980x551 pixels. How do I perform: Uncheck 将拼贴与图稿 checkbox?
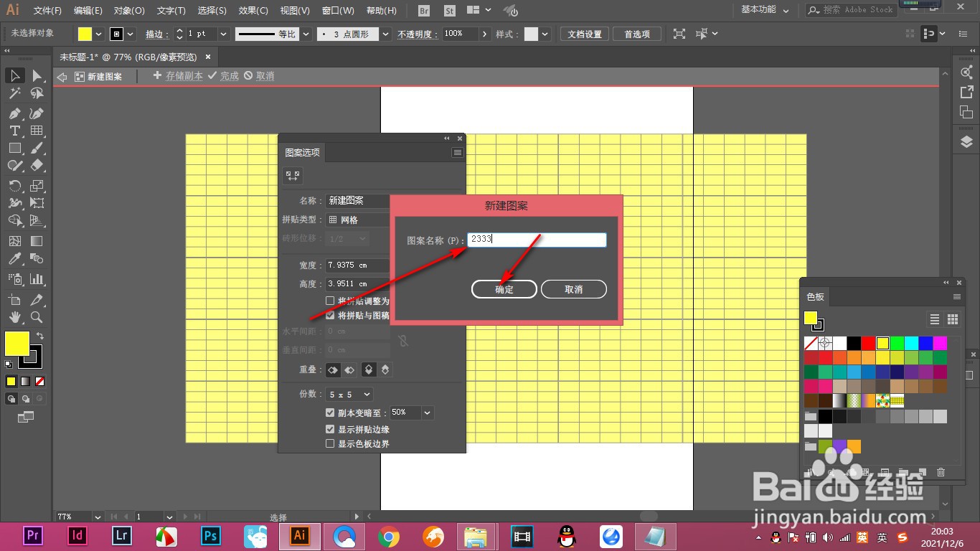(x=330, y=315)
